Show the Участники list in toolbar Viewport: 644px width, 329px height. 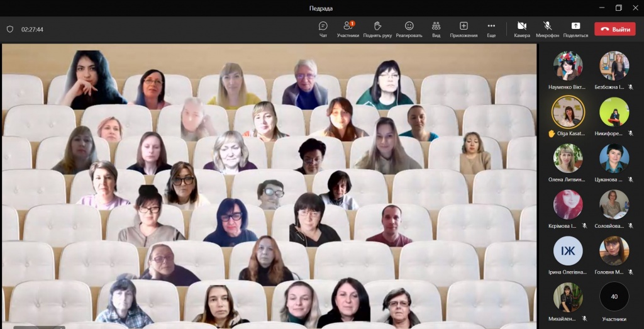coord(348,29)
